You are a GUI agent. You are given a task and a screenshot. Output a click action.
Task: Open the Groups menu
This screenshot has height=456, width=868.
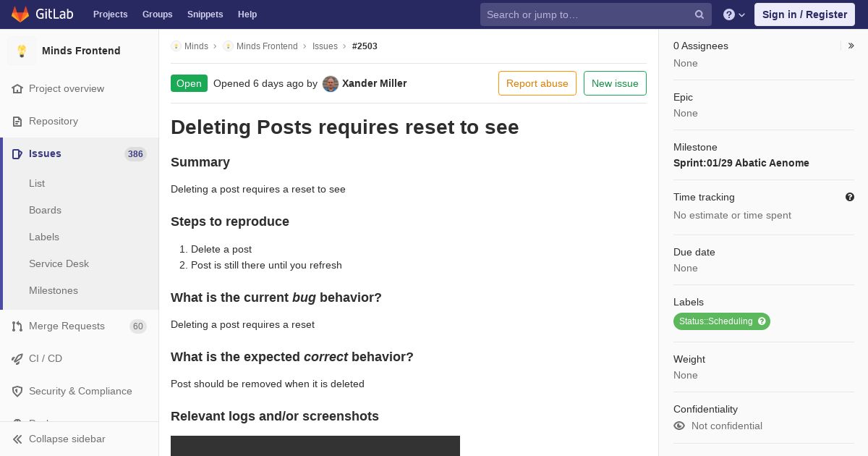[x=157, y=14]
